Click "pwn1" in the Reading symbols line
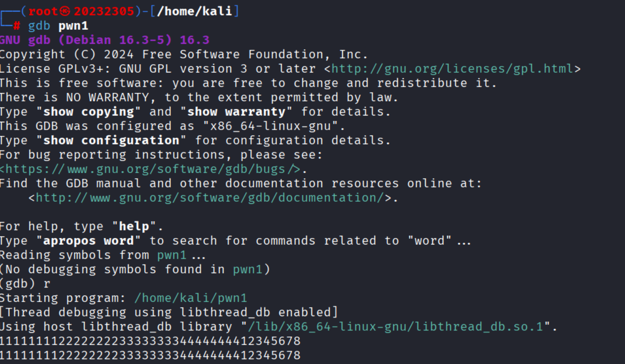Viewport: 625px width, 364px height. click(x=172, y=255)
